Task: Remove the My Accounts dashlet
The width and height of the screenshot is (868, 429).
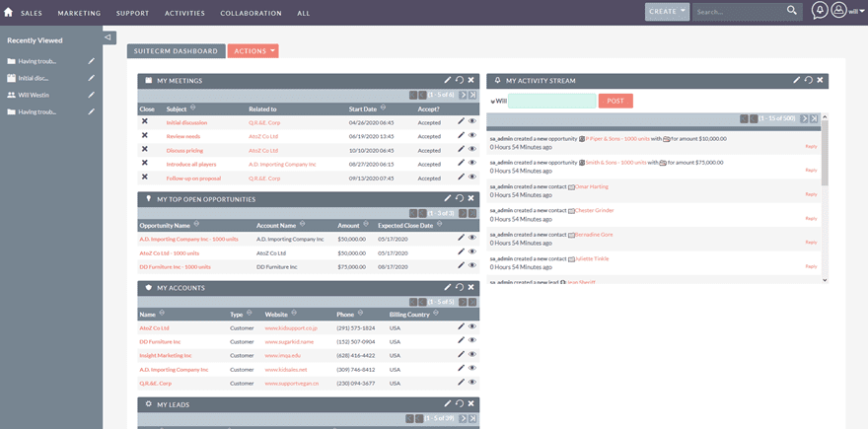Action: coord(470,288)
